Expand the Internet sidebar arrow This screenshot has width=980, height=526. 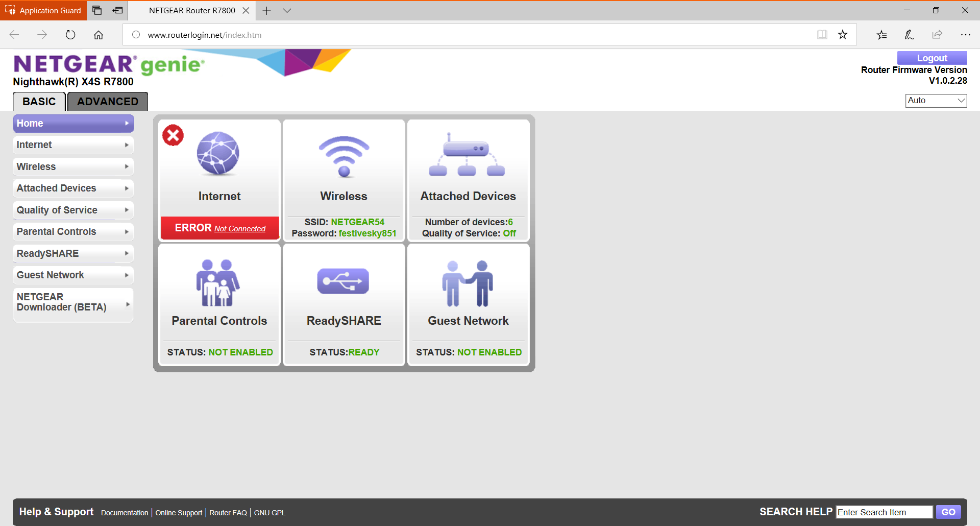(x=127, y=145)
